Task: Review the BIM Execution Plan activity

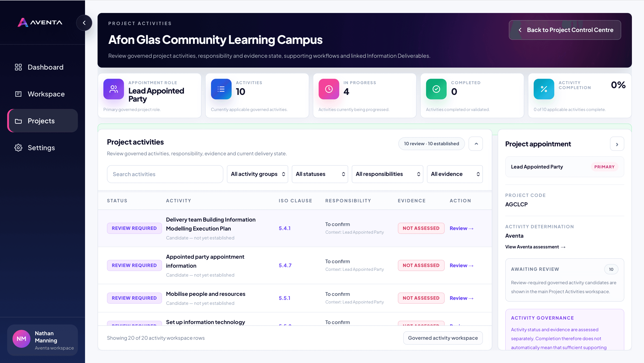Action: coord(461,228)
